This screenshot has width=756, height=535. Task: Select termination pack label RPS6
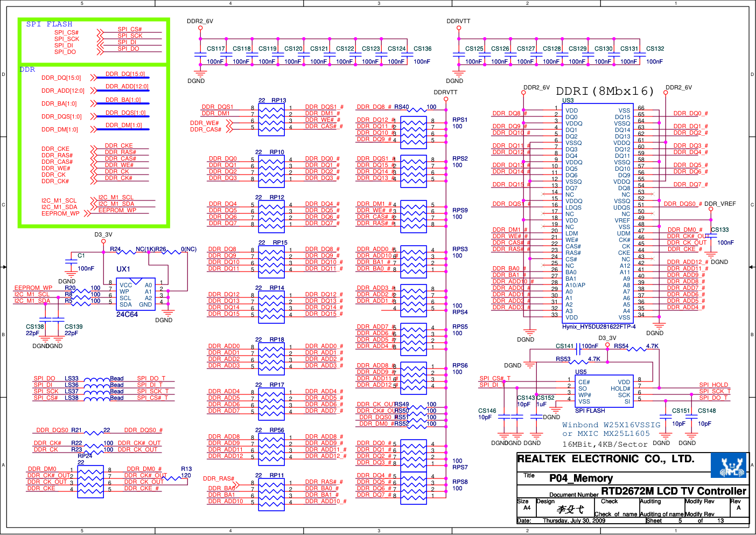point(460,365)
